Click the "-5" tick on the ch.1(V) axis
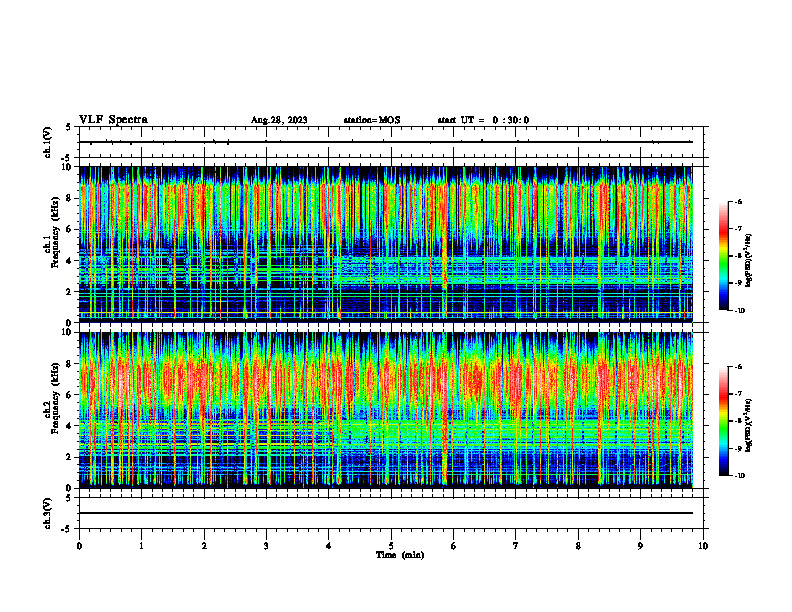 67,158
